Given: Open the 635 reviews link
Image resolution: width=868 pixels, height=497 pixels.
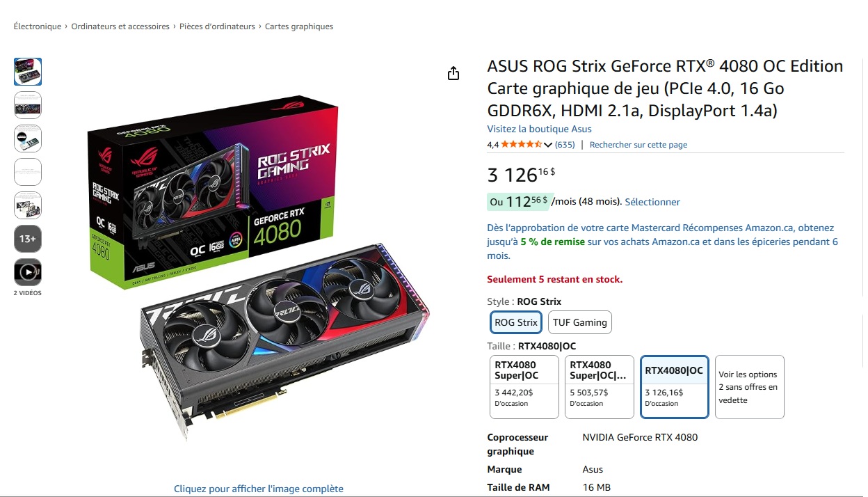Looking at the screenshot, I should point(565,145).
